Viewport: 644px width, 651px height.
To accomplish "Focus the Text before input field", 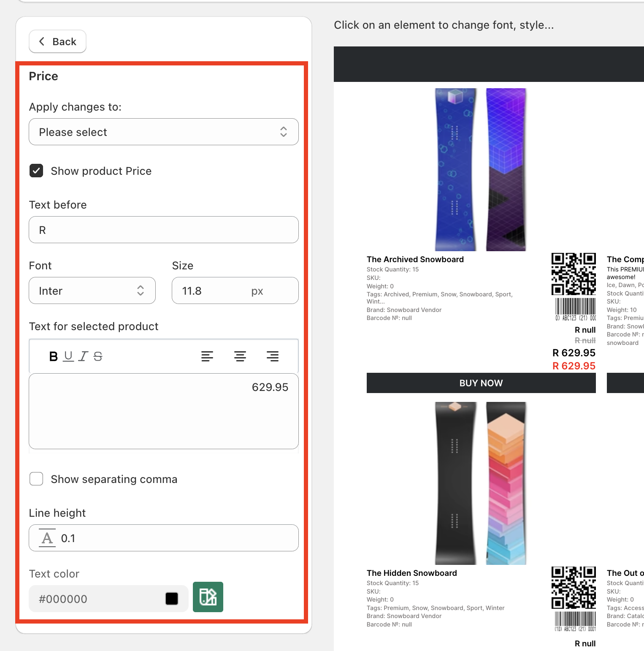I will pos(164,230).
